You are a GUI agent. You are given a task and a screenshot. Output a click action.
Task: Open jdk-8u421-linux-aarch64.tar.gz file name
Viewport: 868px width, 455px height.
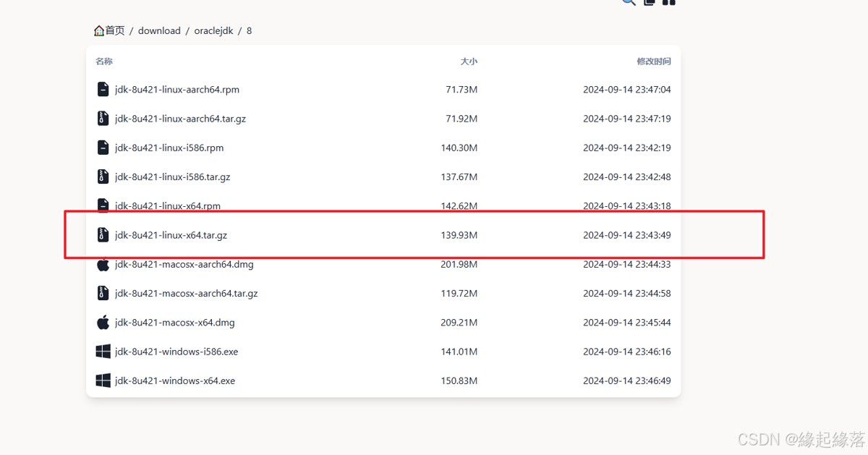point(180,119)
